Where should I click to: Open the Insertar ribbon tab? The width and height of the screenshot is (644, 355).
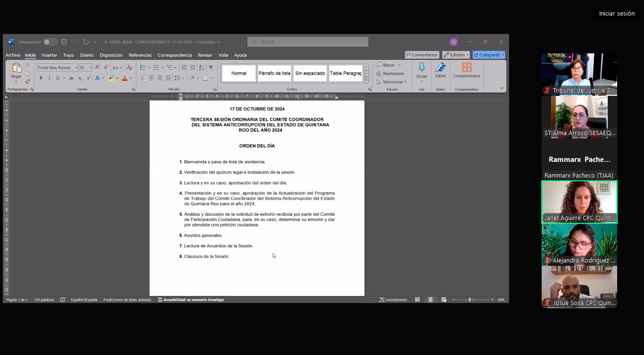pyautogui.click(x=50, y=55)
